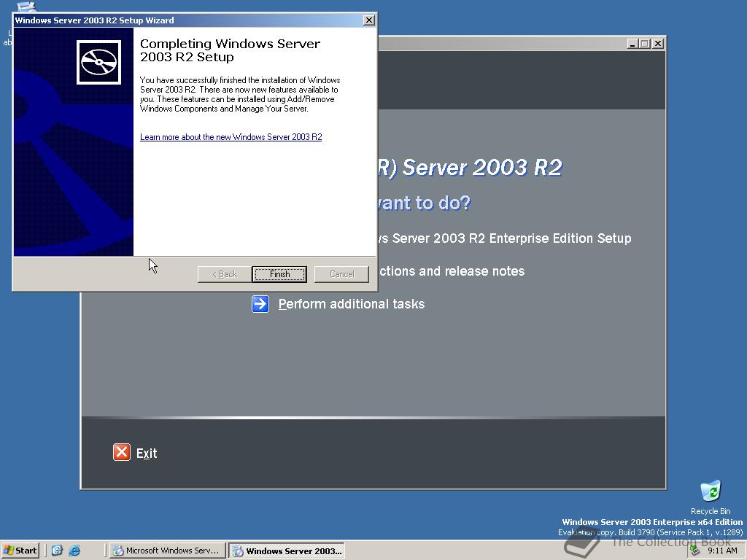Maximize the autorun background window
This screenshot has height=560, width=747.
point(645,43)
